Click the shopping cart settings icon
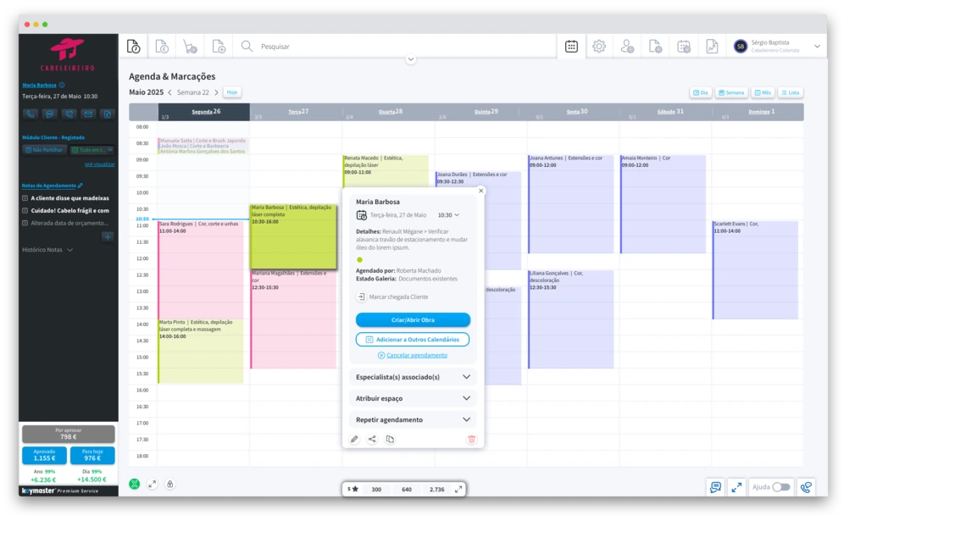The width and height of the screenshot is (966, 560). coord(190,47)
